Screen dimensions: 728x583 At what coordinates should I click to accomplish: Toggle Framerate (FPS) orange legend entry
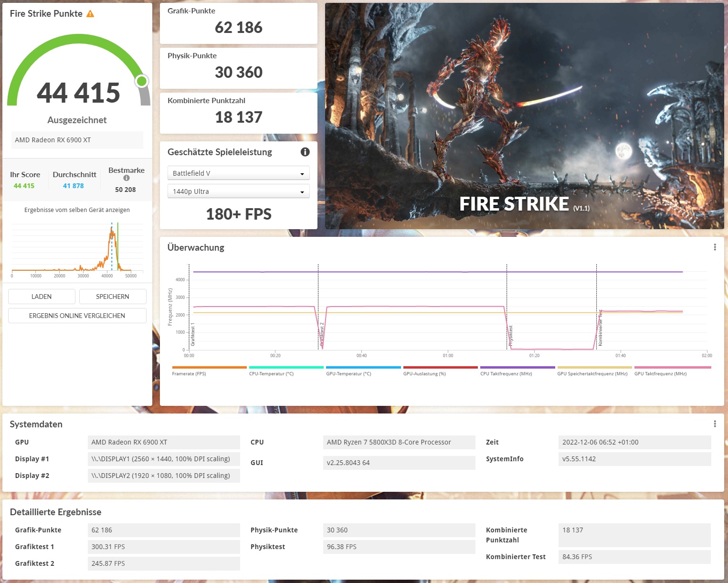(209, 371)
